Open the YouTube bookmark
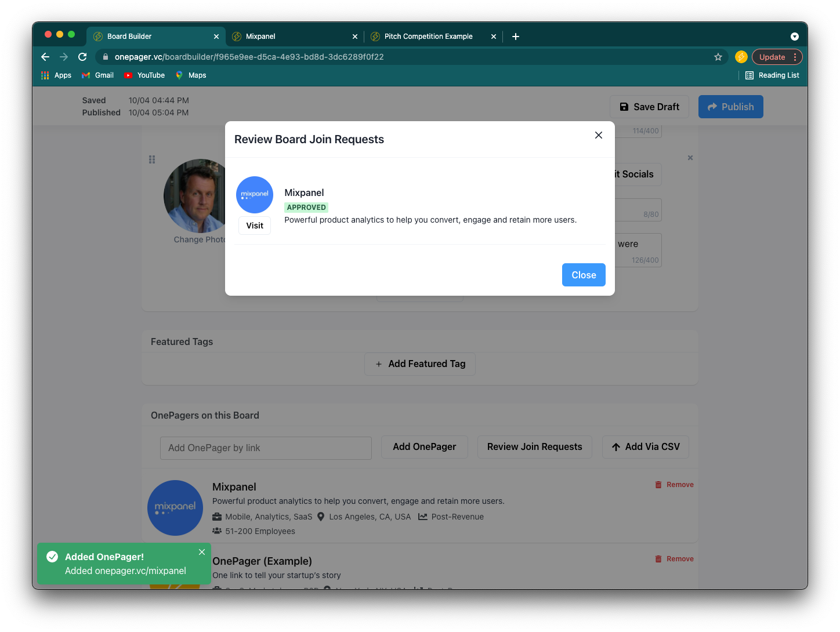 coord(144,75)
